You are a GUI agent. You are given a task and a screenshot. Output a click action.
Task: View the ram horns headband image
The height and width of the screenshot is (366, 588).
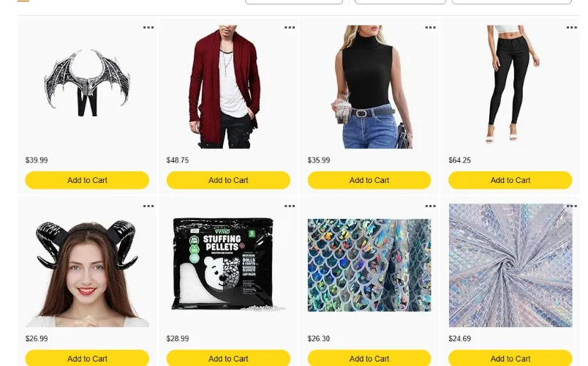coord(87,273)
